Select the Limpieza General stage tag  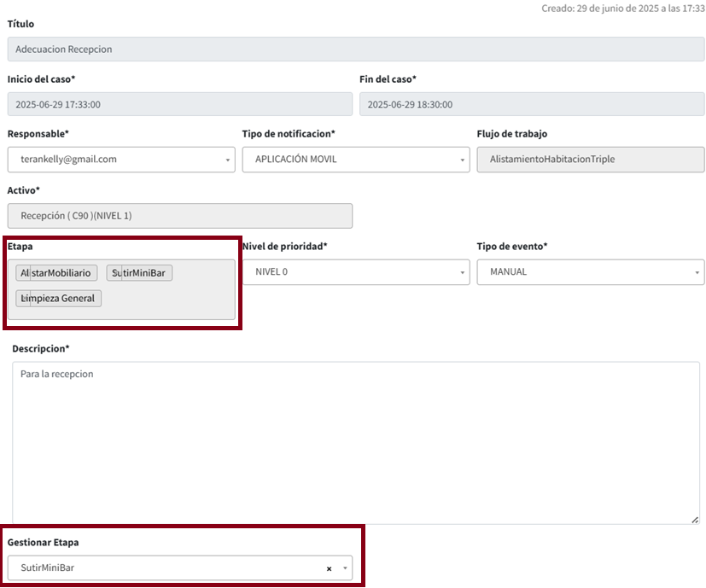pos(58,299)
